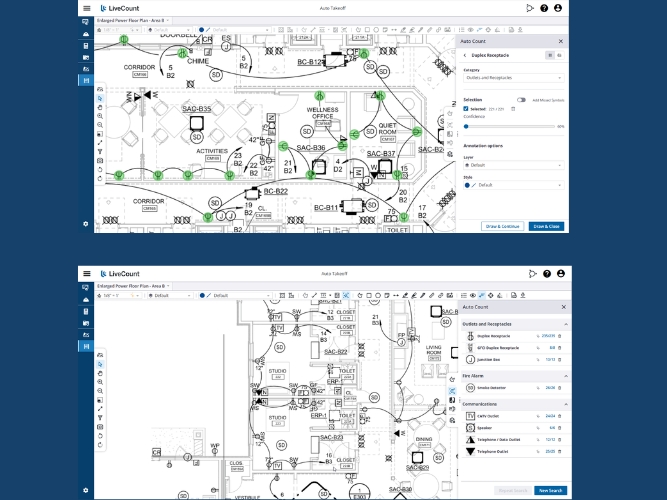The image size is (667, 500).
Task: Open settings gear in top window sidebar
Action: 86,224
